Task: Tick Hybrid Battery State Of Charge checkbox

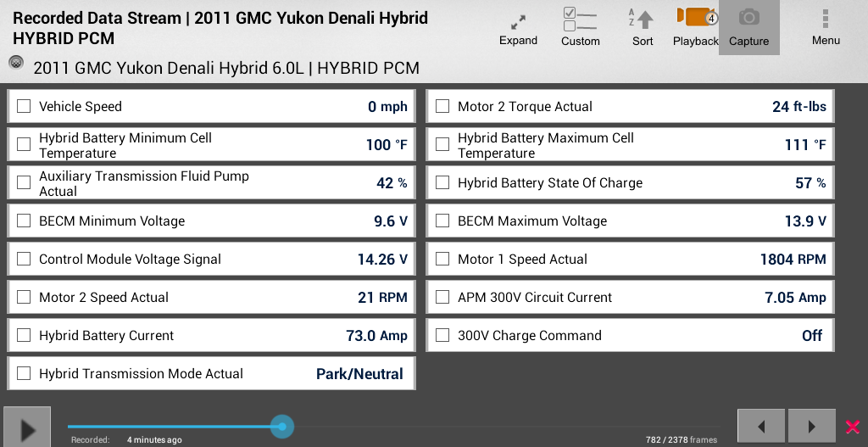Action: click(442, 183)
